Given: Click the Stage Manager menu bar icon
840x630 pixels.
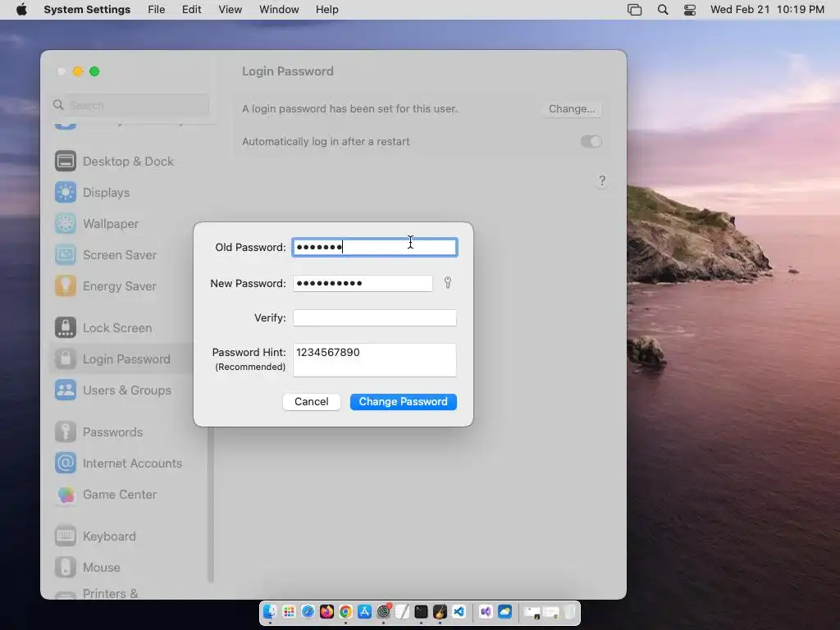Looking at the screenshot, I should (634, 10).
